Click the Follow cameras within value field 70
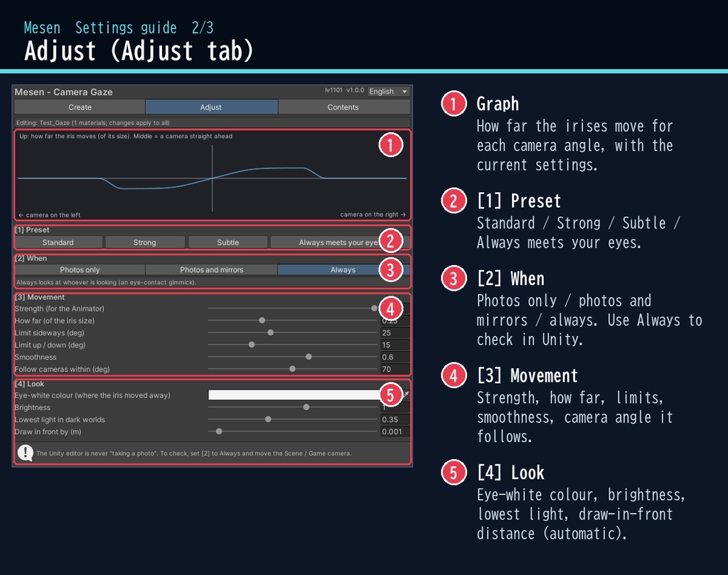The image size is (728, 575). tap(395, 369)
